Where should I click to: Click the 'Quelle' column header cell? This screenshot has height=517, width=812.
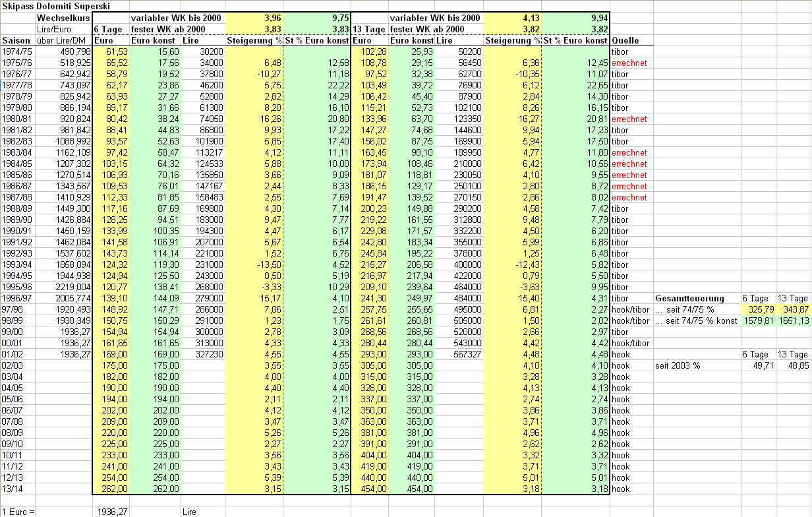pyautogui.click(x=625, y=40)
